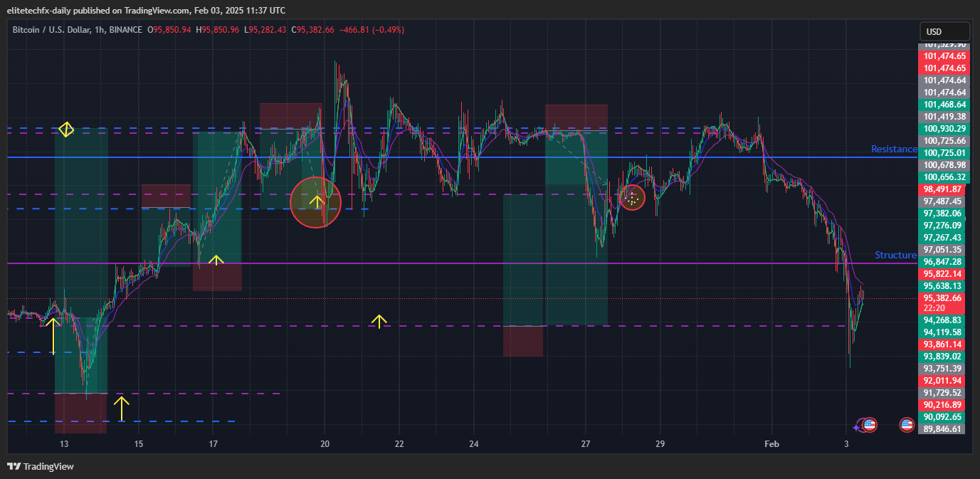Click the 95,638.13 price label

click(x=943, y=285)
